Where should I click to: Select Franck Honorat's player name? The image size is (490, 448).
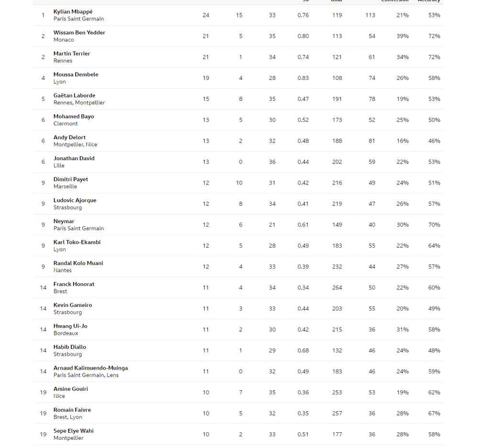[x=74, y=284]
